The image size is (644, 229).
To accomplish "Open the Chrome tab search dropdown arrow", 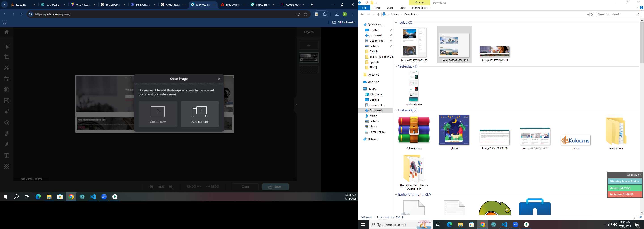I will (x=4, y=4).
